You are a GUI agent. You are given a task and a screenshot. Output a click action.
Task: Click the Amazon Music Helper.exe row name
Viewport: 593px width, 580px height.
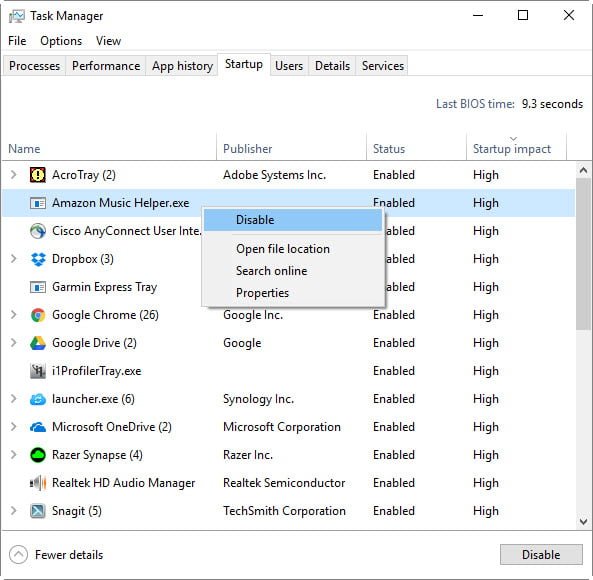121,203
